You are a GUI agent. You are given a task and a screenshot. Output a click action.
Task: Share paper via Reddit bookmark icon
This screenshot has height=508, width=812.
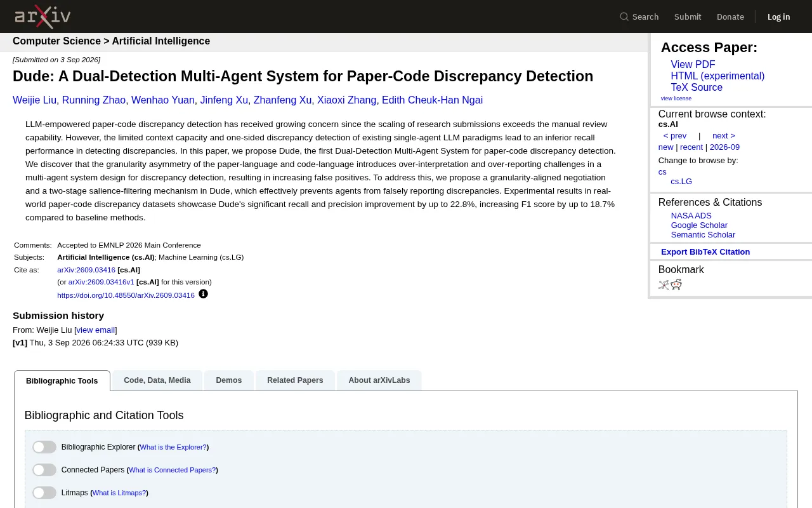click(676, 284)
